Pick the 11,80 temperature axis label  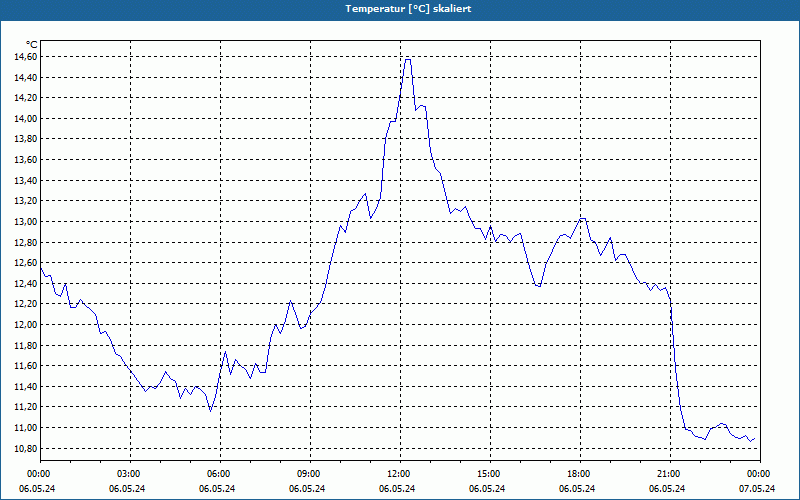point(26,345)
